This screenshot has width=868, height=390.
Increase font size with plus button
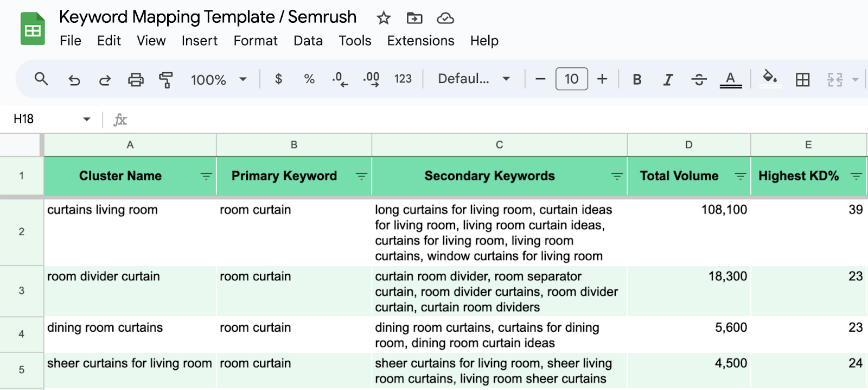click(x=602, y=79)
